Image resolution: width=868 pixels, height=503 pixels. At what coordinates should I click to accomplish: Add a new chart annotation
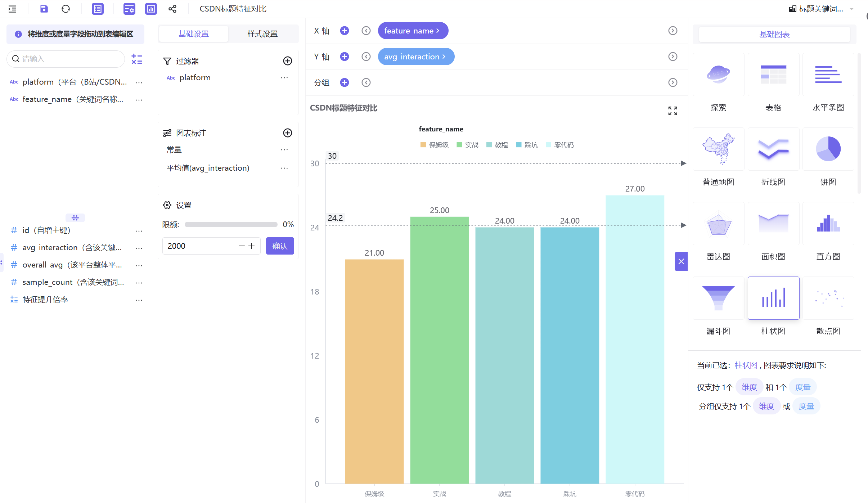[288, 133]
